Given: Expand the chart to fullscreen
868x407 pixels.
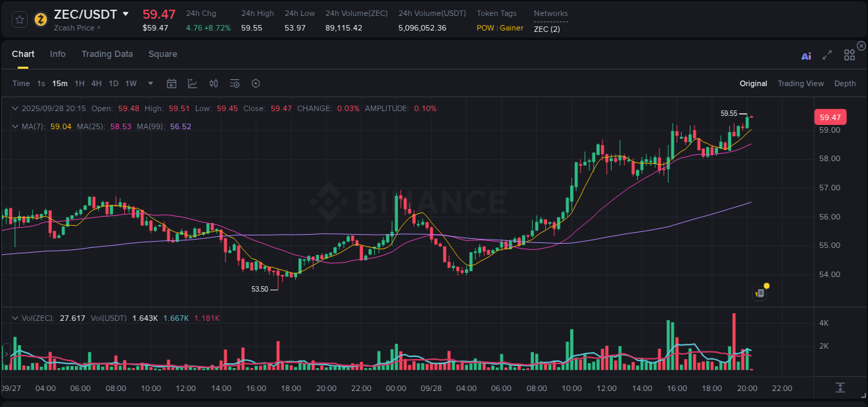Looking at the screenshot, I should coord(827,55).
